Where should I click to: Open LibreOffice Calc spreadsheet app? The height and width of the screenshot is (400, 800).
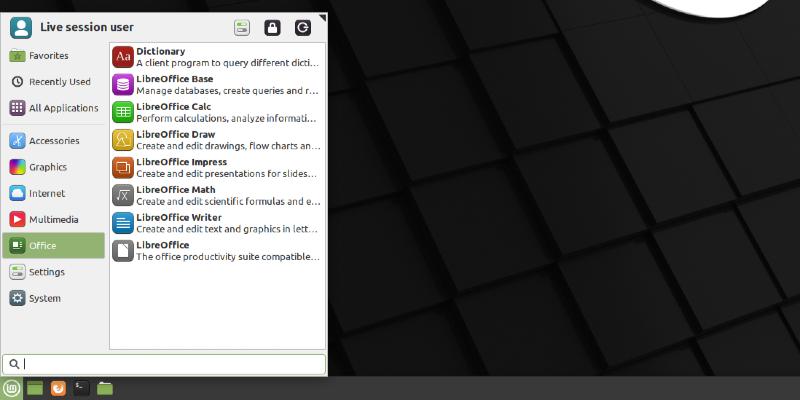click(x=216, y=112)
